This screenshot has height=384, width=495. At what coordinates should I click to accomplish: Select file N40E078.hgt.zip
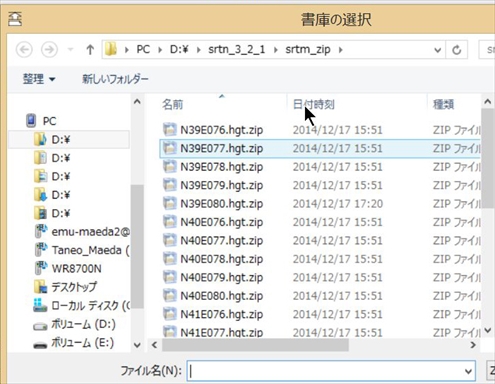coord(222,259)
